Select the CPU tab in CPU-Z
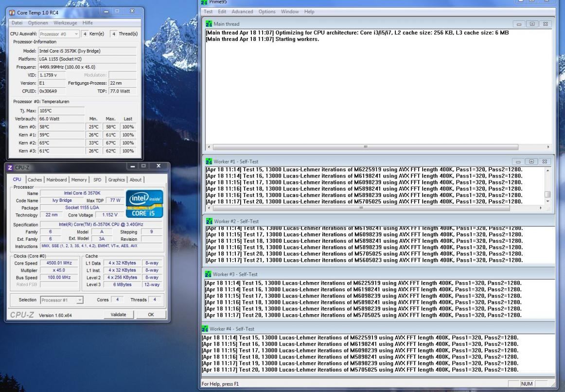 (17, 179)
